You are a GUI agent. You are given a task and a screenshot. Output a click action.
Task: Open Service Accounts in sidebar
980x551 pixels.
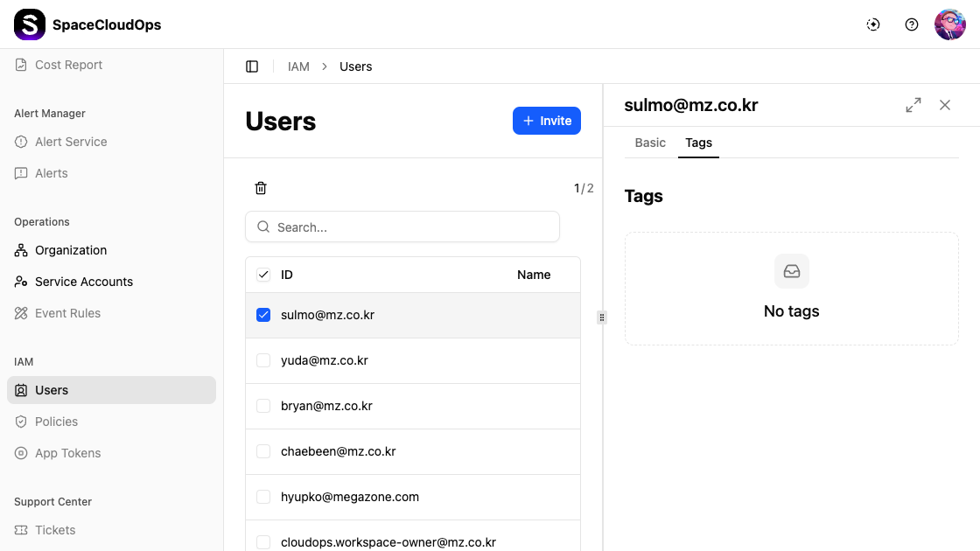84,282
